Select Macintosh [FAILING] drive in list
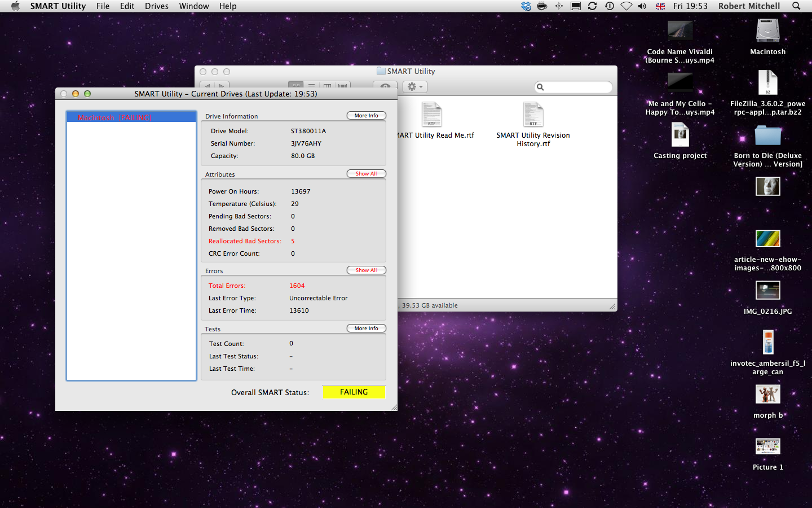Screen dimensions: 812x508 tap(131, 117)
